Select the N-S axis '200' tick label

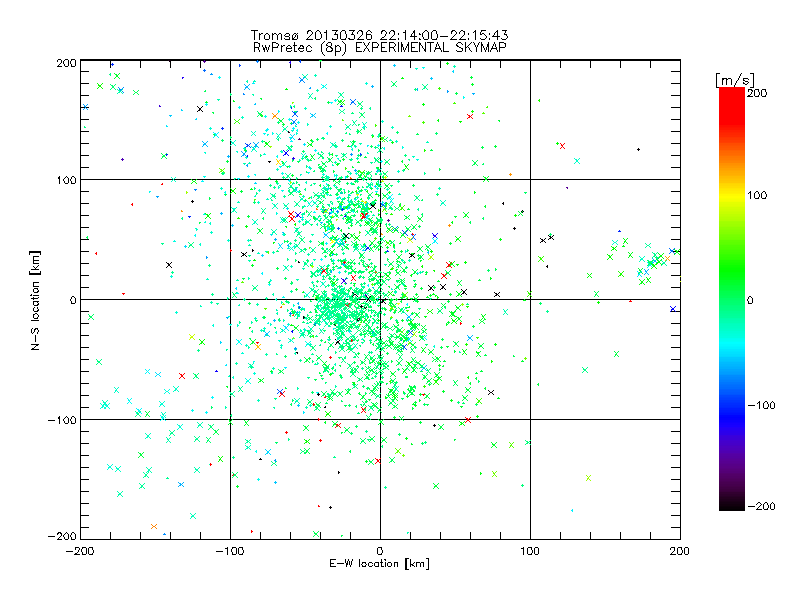click(x=66, y=63)
